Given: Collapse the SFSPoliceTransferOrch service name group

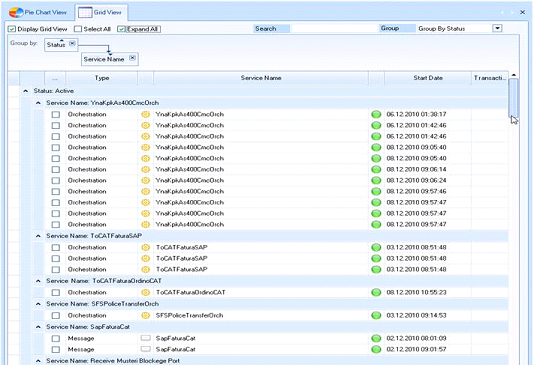Looking at the screenshot, I should pyautogui.click(x=38, y=304).
